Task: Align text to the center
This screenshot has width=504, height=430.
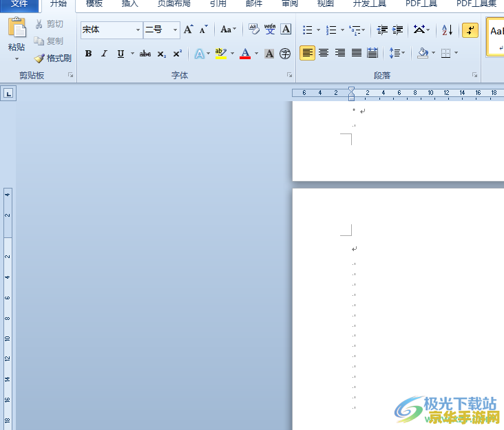Action: 324,53
